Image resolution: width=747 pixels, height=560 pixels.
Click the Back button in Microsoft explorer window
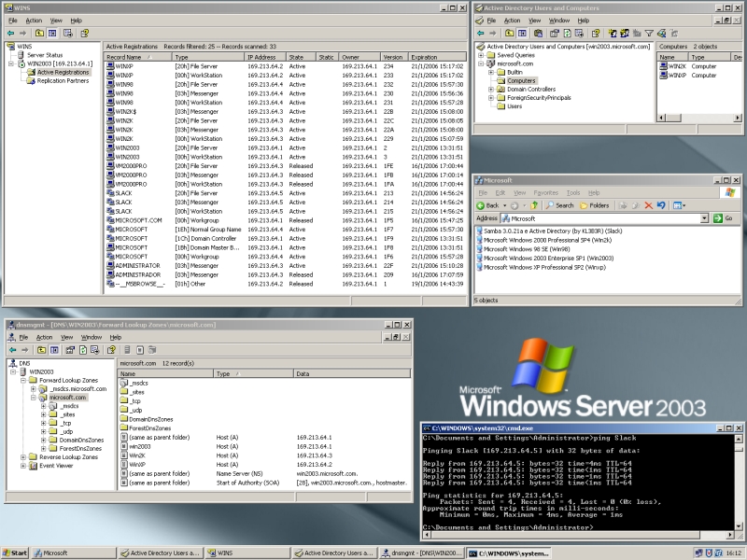487,205
